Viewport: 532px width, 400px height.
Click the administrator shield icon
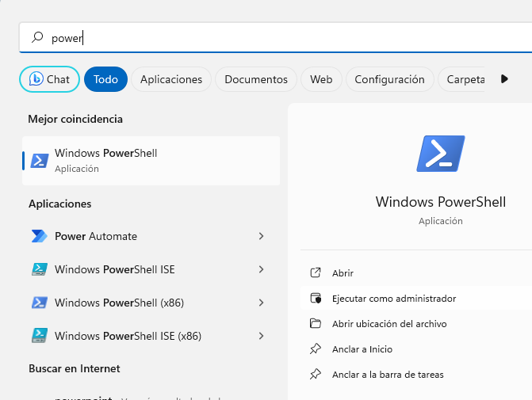tap(316, 298)
